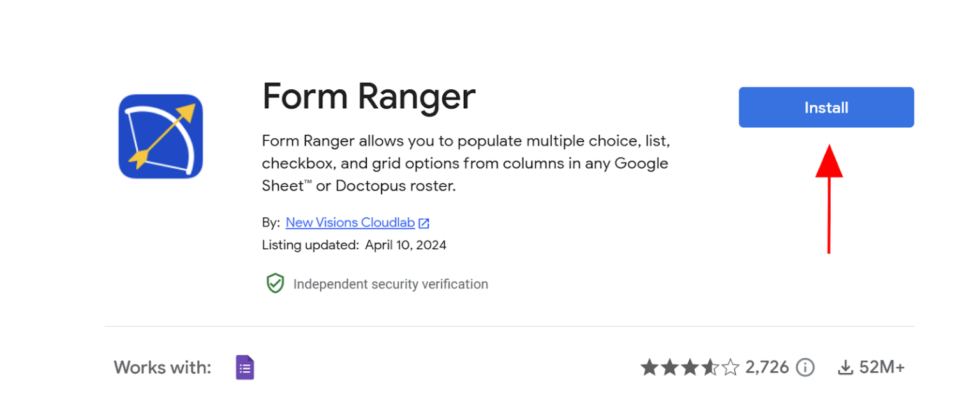Click the Form Ranger description paragraph

tap(465, 163)
